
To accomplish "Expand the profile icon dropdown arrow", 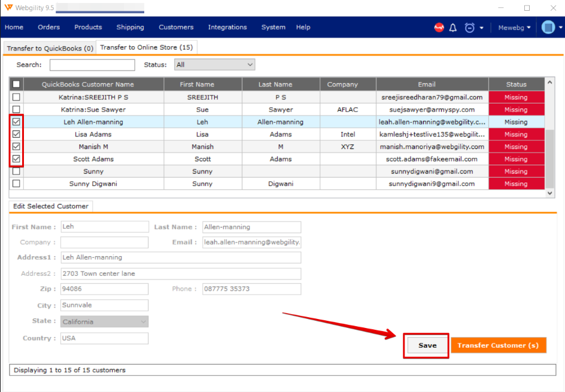I will [x=561, y=28].
